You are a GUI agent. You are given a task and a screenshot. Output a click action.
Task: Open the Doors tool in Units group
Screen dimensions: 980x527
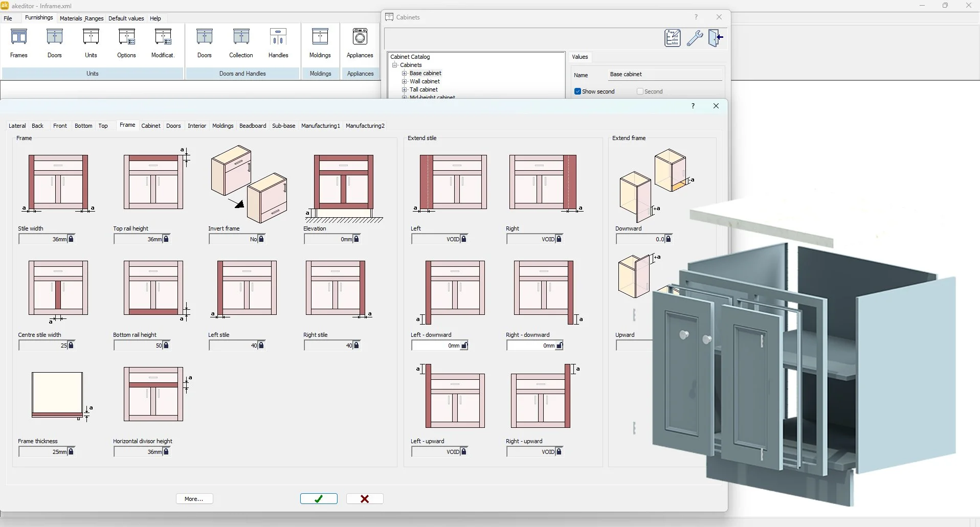point(55,43)
